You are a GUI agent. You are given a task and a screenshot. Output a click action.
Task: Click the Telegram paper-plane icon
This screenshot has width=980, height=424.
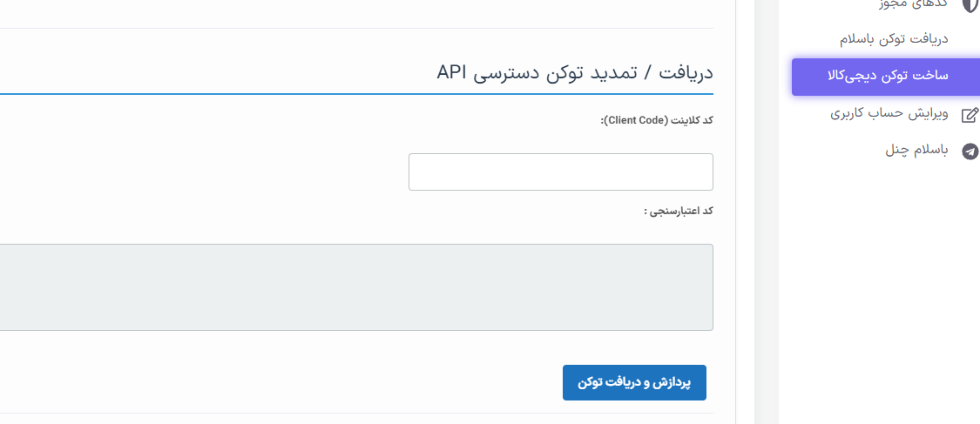(970, 151)
